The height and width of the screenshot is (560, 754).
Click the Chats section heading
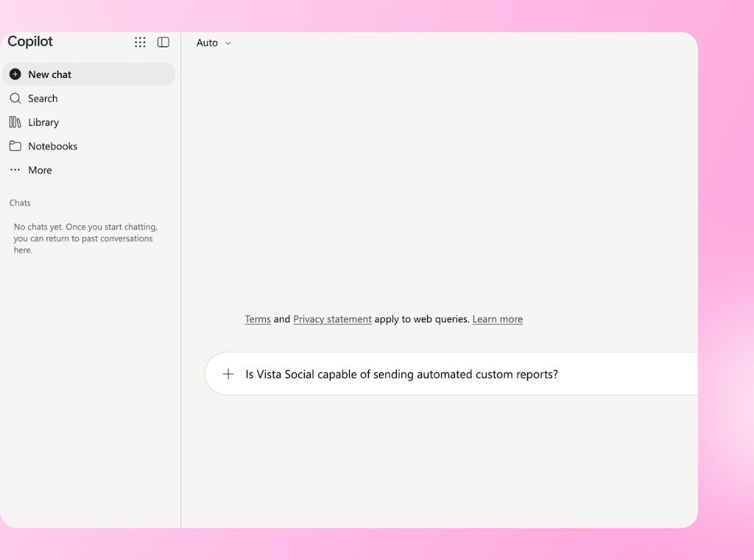[x=20, y=203]
